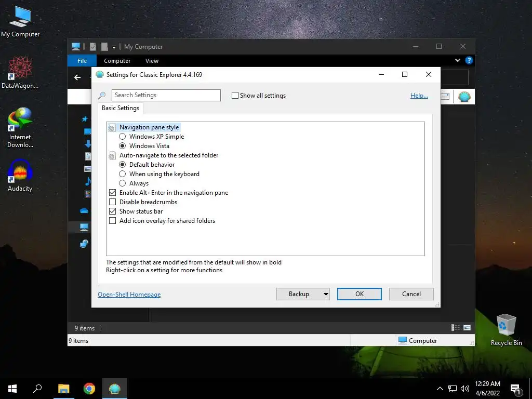Viewport: 532px width, 399px height.
Task: Select Videos icon in Explorer navigation pane
Action: tap(88, 194)
